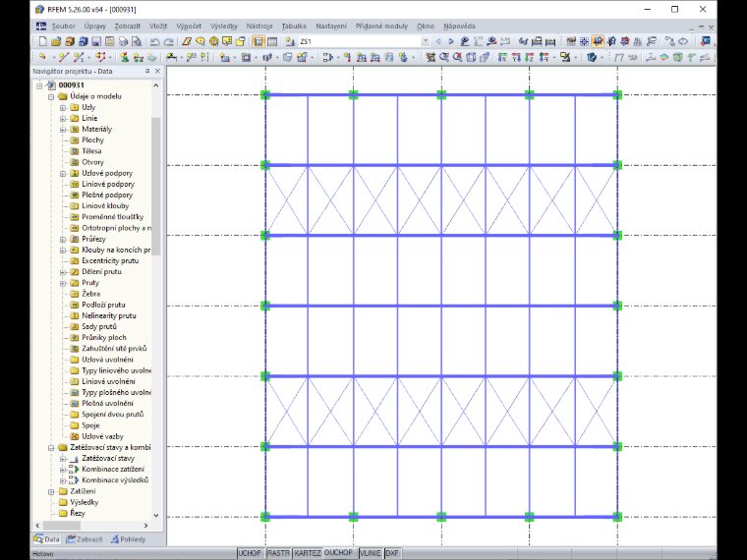Toggle RASTR grid in status bar

point(278,553)
